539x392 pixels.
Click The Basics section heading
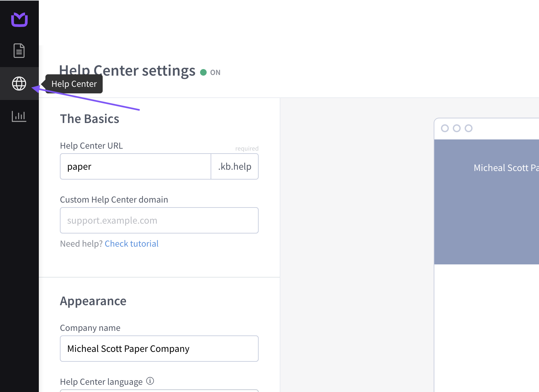[x=90, y=119]
